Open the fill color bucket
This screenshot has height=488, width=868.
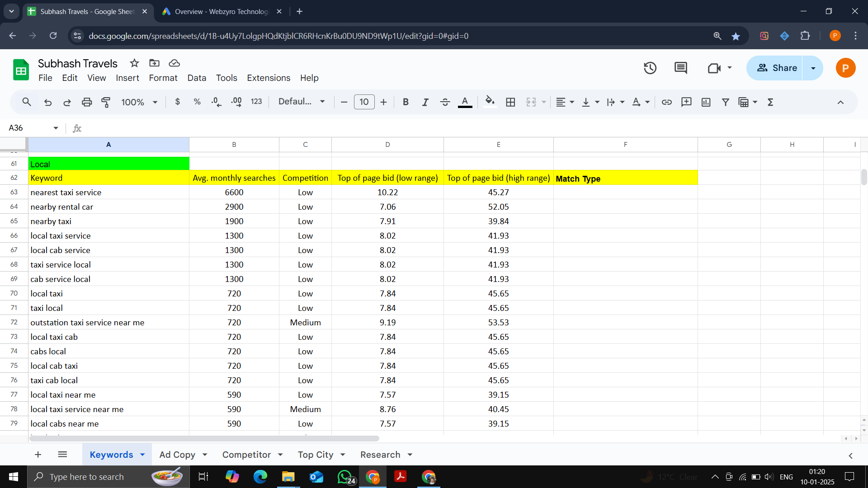tap(490, 102)
